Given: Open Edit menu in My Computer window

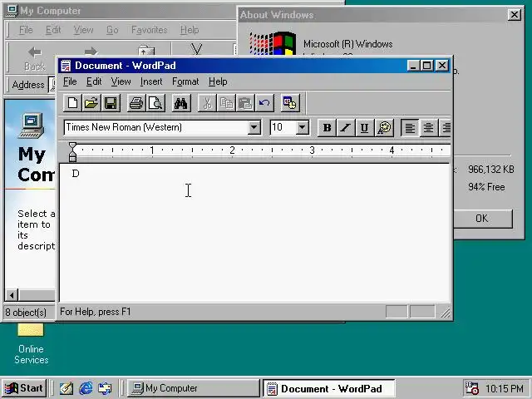Looking at the screenshot, I should [53, 30].
